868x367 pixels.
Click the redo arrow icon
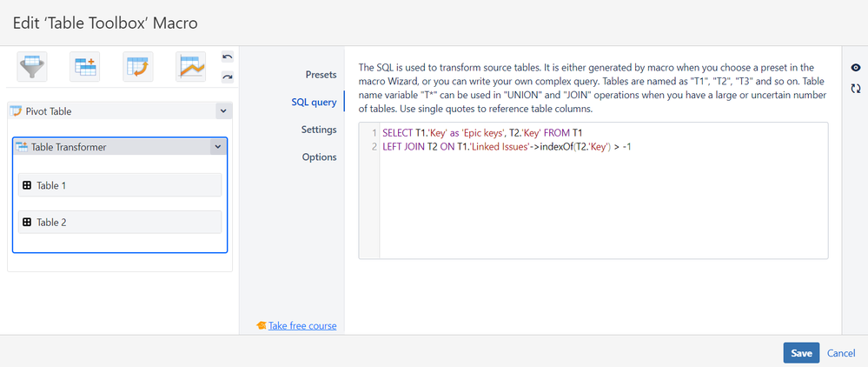click(228, 77)
